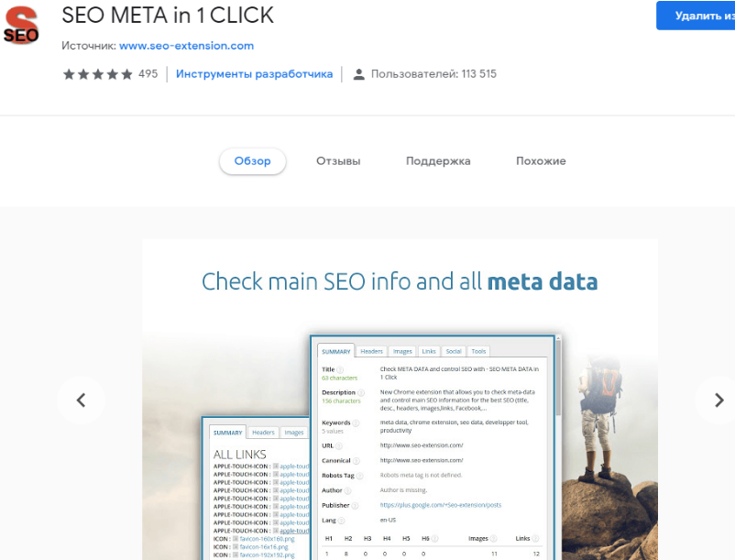Click the Check main SEO info headline

(400, 281)
